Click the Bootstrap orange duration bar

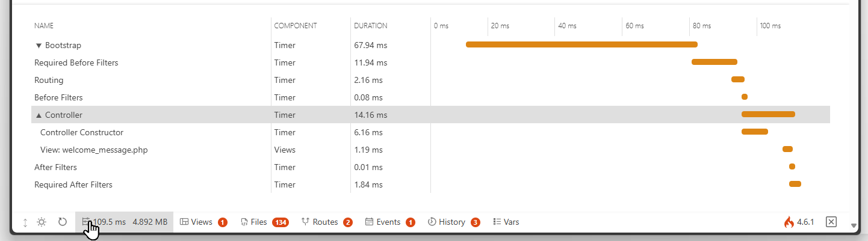[x=581, y=44]
